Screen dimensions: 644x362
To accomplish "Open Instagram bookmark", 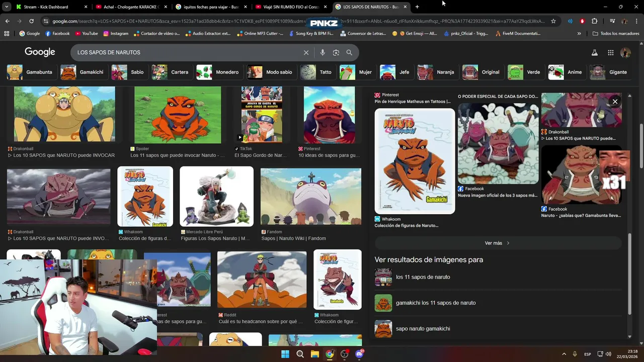I will pyautogui.click(x=116, y=33).
